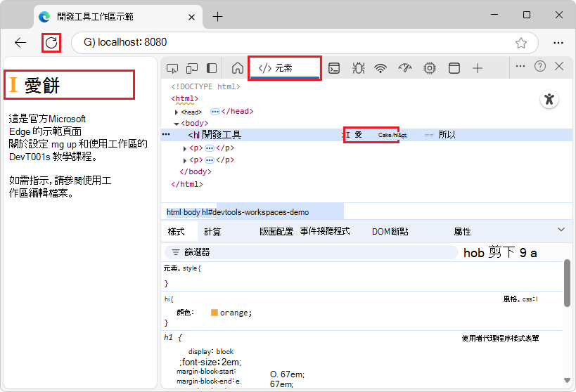Open the browser settings and more menu
Screen dimensions: 576x392
click(x=558, y=43)
